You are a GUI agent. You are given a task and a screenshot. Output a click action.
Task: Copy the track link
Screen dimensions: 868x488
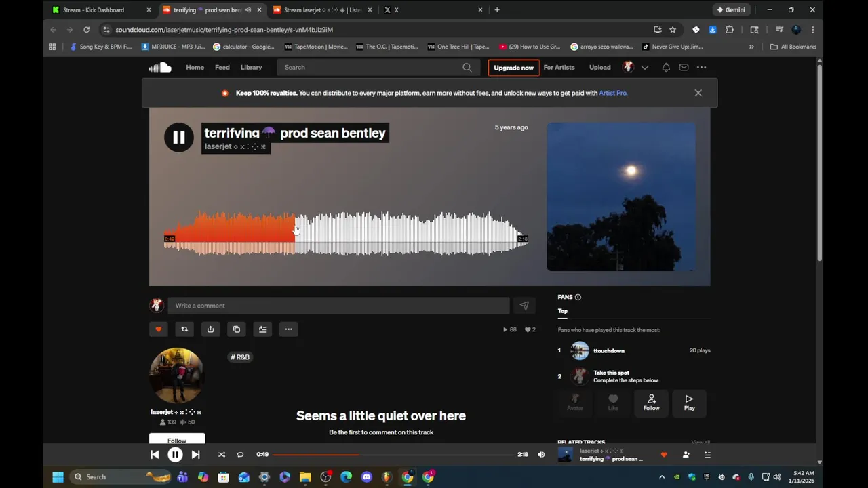(x=236, y=329)
